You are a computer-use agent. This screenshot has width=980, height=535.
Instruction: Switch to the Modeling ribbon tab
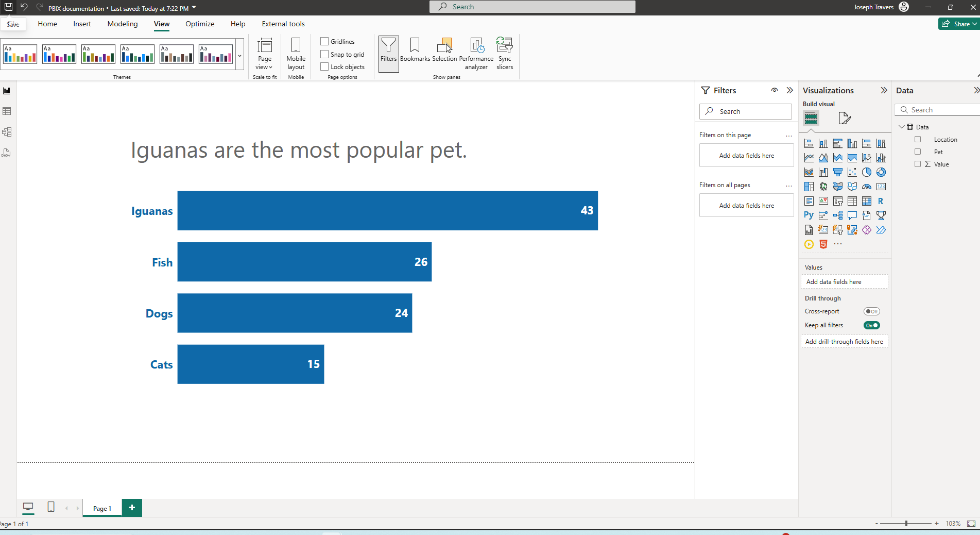pos(122,24)
